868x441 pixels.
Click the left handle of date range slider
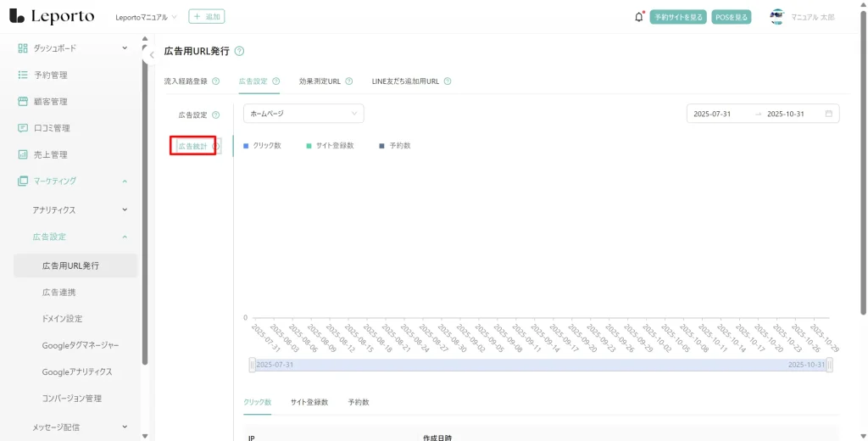pyautogui.click(x=252, y=365)
